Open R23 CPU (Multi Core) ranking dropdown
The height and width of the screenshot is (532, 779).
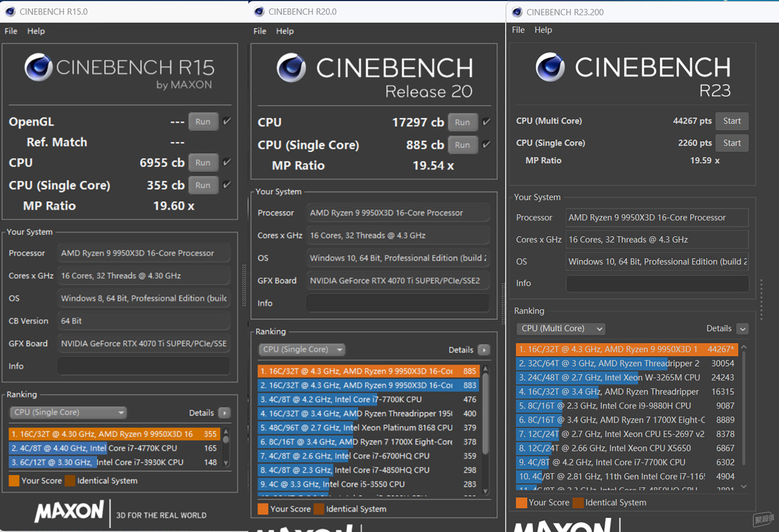point(560,329)
